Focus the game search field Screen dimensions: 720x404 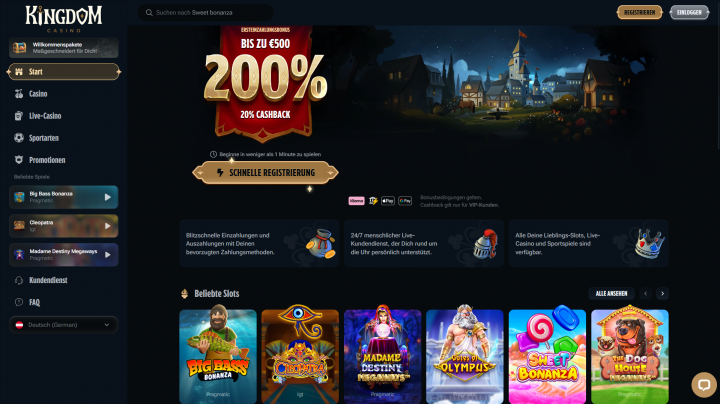point(205,12)
